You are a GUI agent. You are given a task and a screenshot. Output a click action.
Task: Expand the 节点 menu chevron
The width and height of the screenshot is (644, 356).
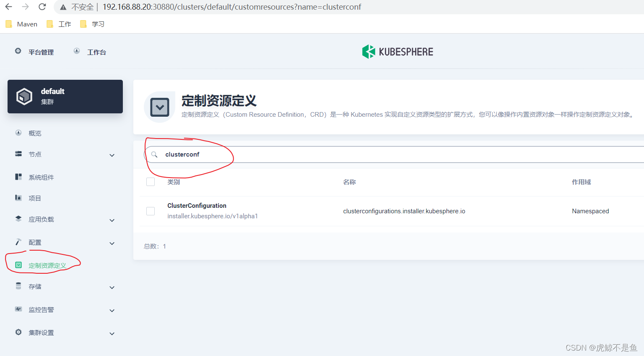click(x=112, y=155)
